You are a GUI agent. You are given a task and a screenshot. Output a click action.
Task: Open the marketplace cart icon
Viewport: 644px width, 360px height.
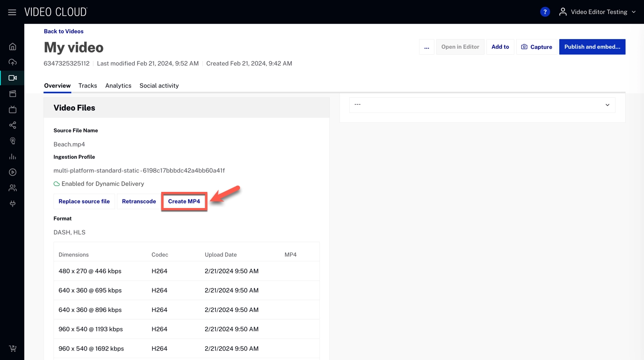[x=13, y=348]
